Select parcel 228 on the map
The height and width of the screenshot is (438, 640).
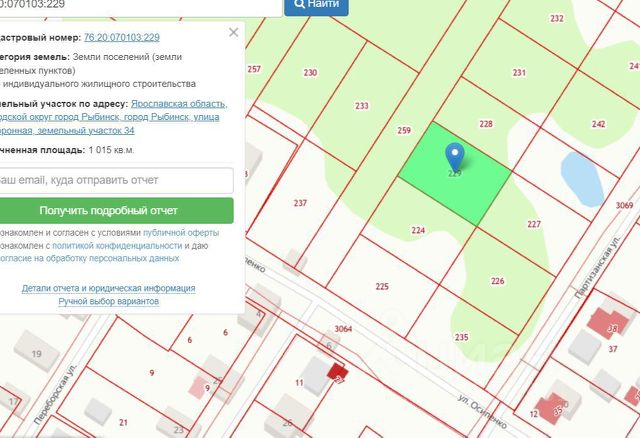(x=486, y=124)
